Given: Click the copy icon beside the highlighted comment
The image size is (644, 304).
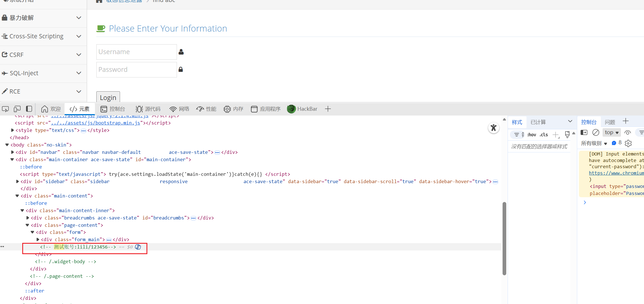Looking at the screenshot, I should pyautogui.click(x=138, y=247).
